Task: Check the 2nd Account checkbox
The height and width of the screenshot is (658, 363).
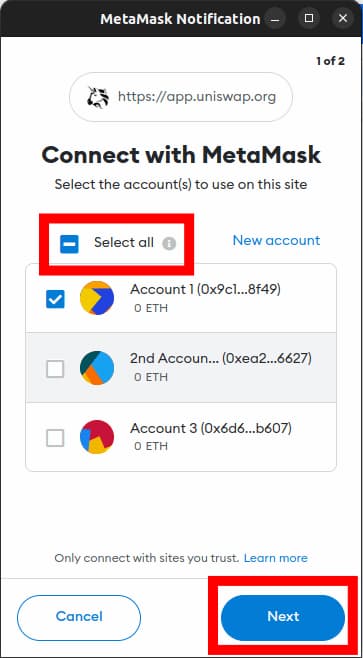Action: click(x=55, y=369)
